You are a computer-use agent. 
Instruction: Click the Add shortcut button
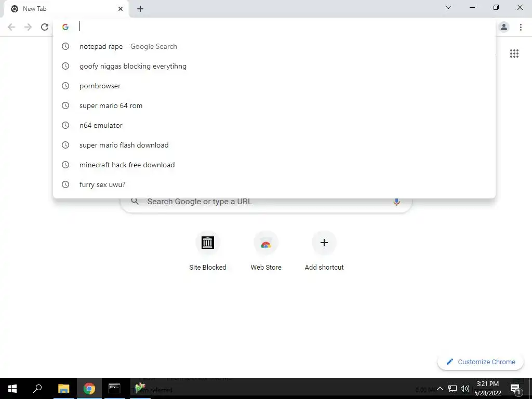coord(324,251)
